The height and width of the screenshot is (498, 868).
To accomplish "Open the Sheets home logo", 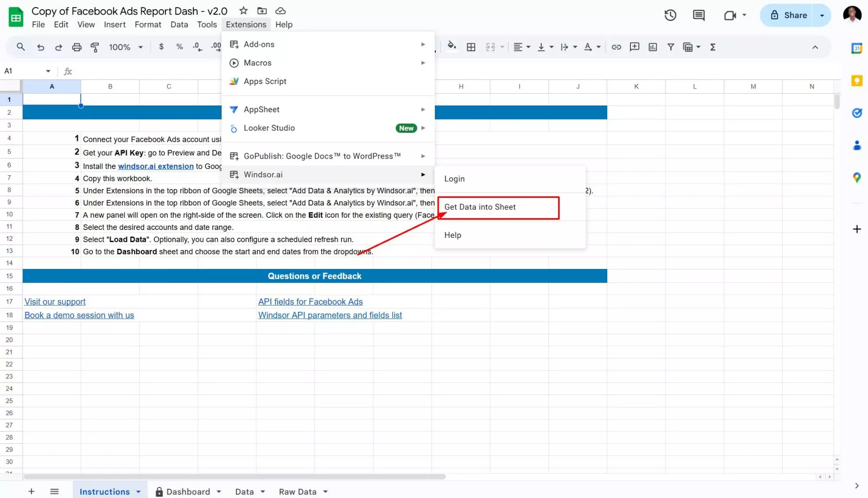I will pos(16,18).
